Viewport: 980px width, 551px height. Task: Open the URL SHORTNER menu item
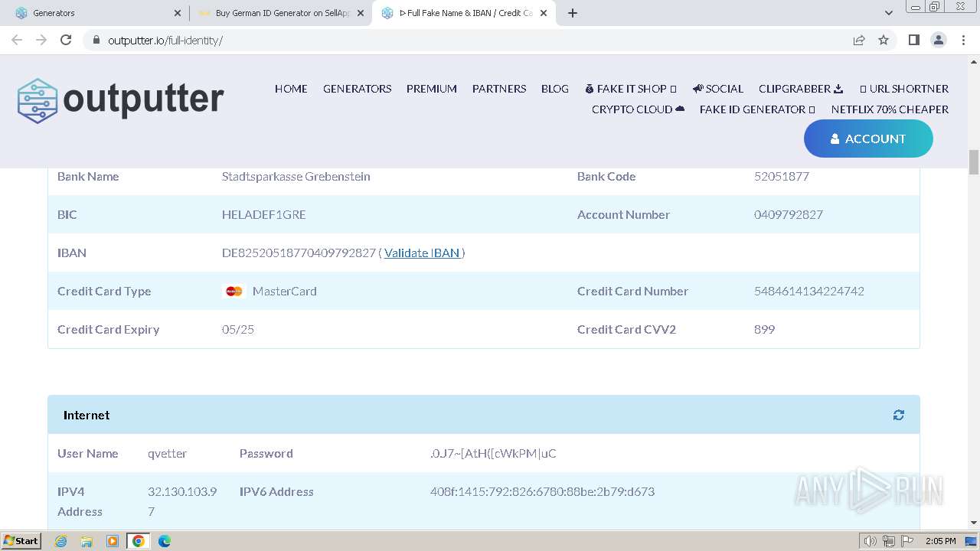tap(904, 89)
